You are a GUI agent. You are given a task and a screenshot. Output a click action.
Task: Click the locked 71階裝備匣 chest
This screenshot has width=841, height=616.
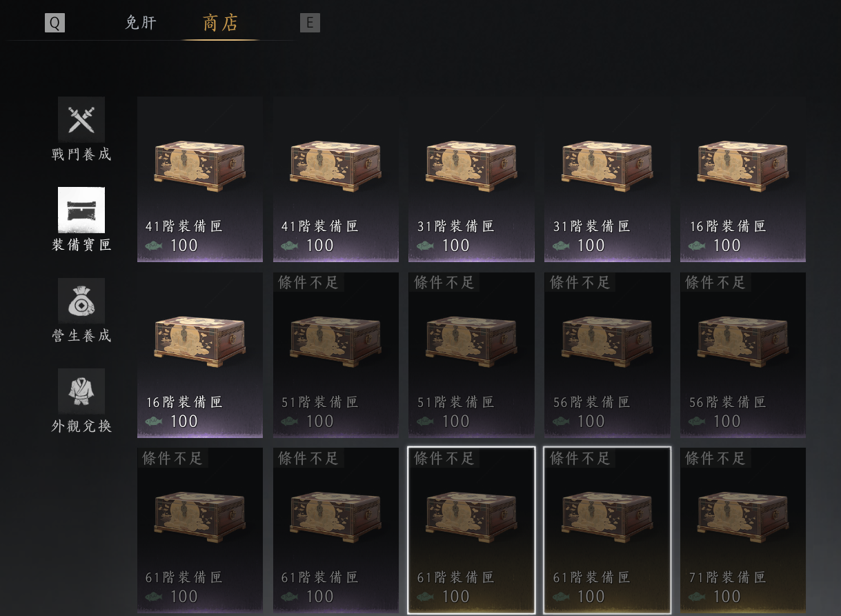(x=743, y=530)
